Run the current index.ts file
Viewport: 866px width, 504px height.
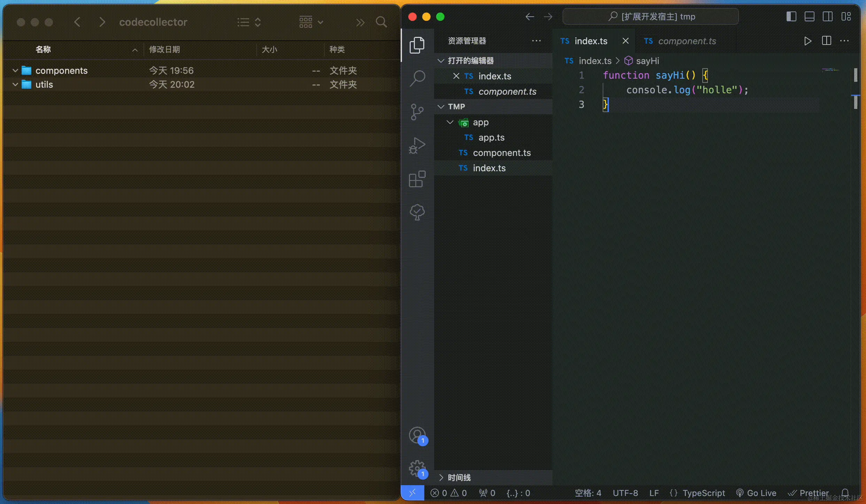[x=808, y=41]
